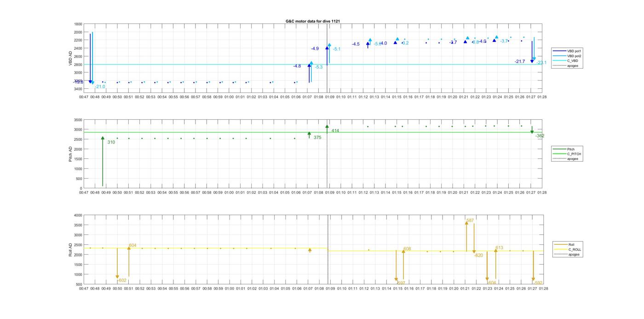Viewport: 644px width, 319px height.
Task: Click the '-620' roll data label
Action: pyautogui.click(x=478, y=255)
